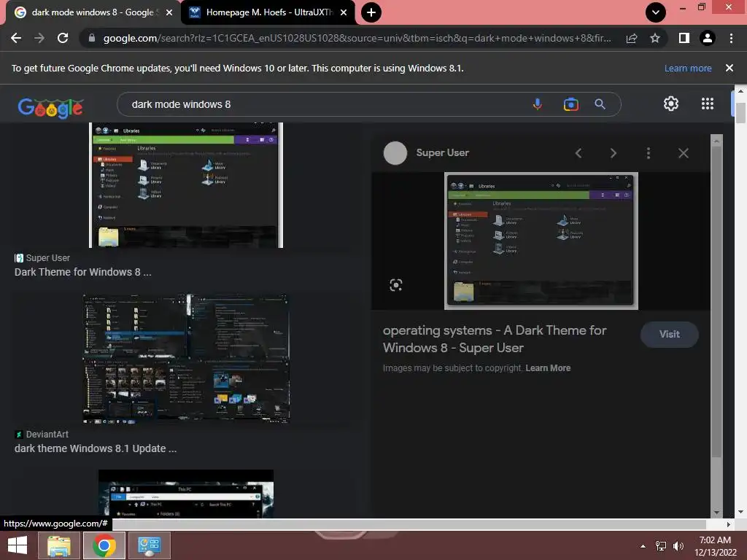Open the Super User image result thumbnail

(x=186, y=184)
